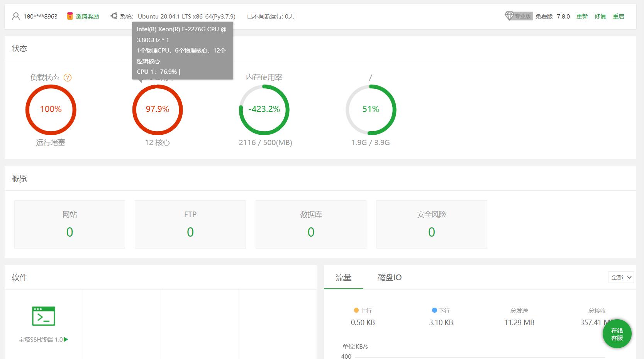644x359 pixels.
Task: Click the 运行堵塞 load label
Action: click(51, 142)
